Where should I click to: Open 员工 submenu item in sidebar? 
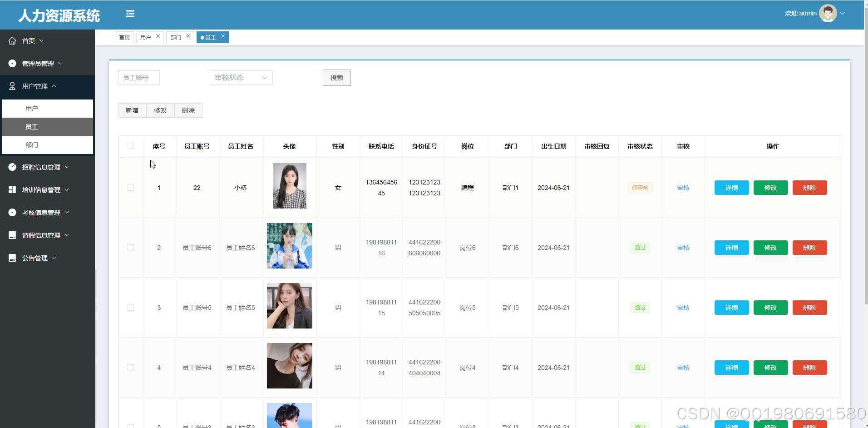click(48, 127)
